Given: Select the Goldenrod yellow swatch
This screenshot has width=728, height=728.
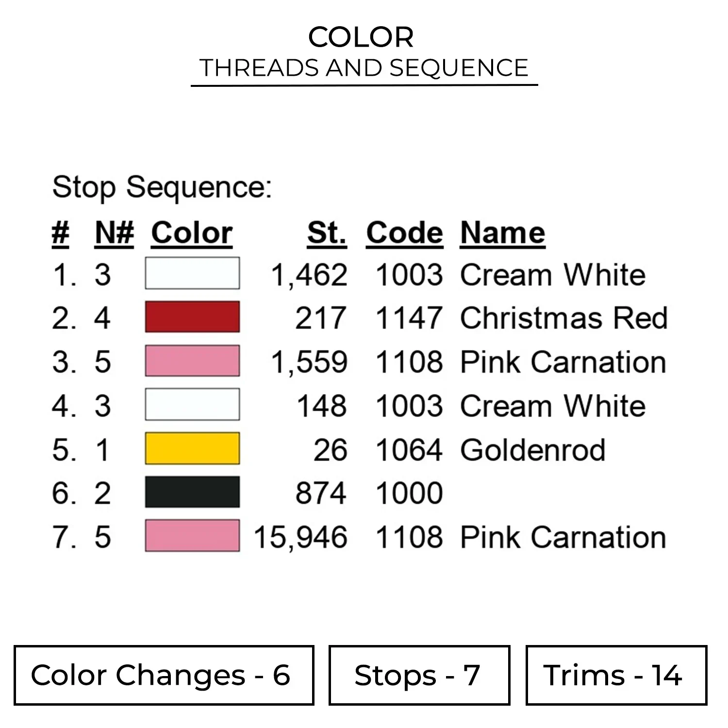Looking at the screenshot, I should click(192, 448).
